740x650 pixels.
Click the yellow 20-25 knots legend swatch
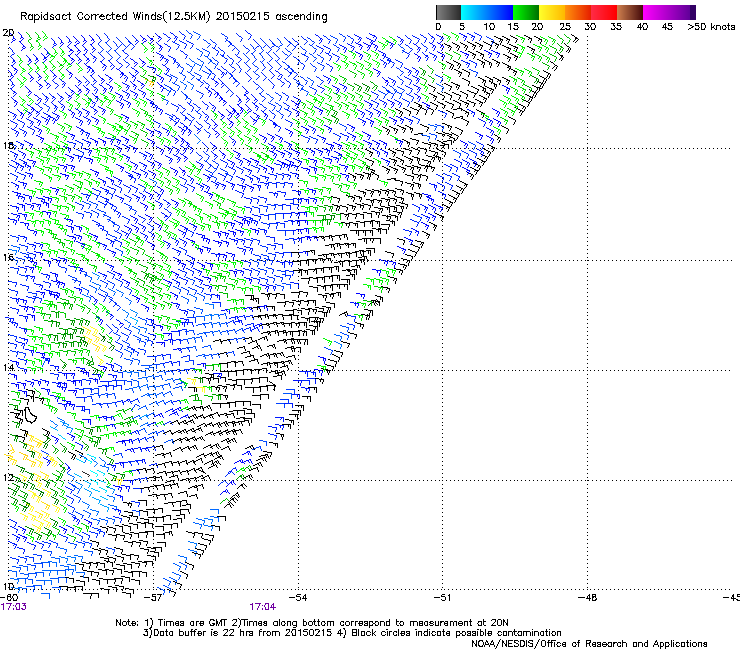[552, 12]
